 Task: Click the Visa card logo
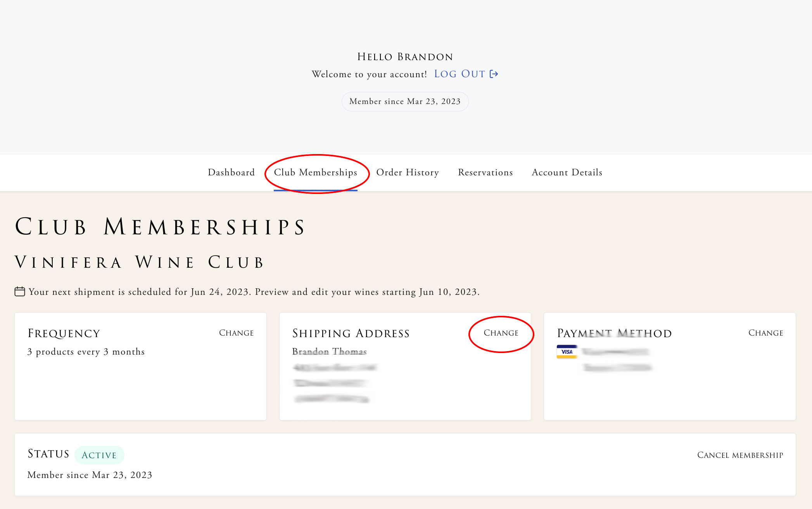click(567, 352)
